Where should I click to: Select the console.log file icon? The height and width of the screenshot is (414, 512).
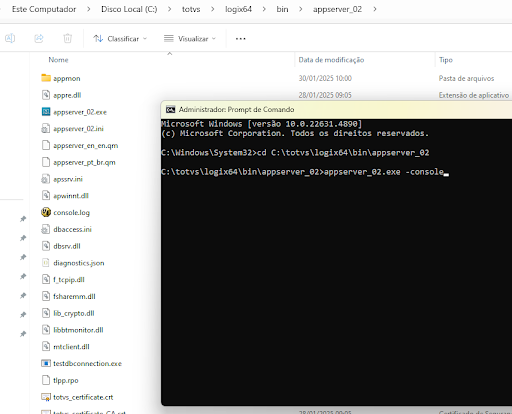coord(46,212)
